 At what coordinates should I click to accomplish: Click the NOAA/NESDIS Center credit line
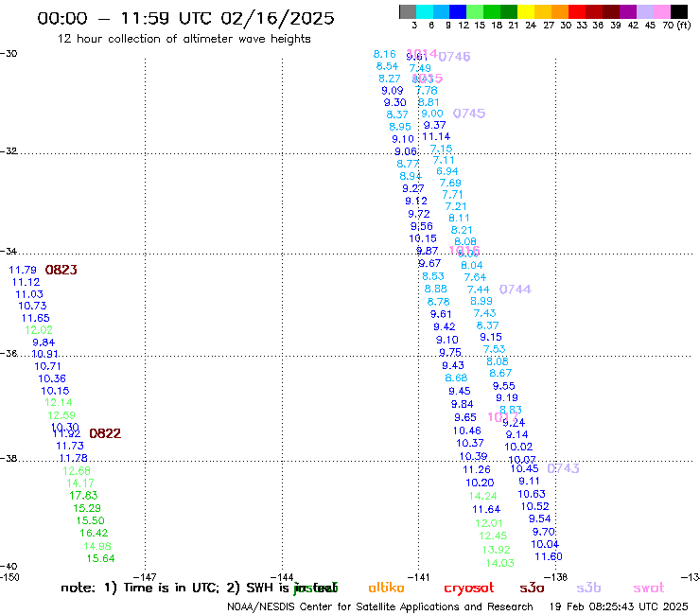(380, 607)
